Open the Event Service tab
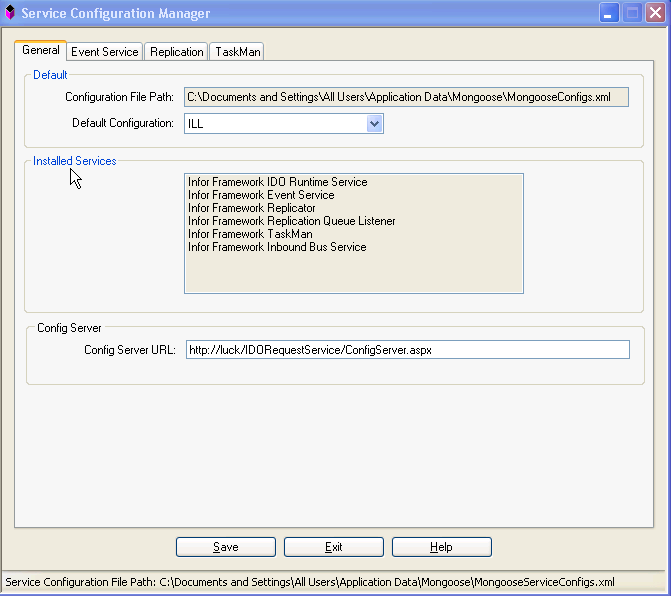This screenshot has height=596, width=671. 104,52
